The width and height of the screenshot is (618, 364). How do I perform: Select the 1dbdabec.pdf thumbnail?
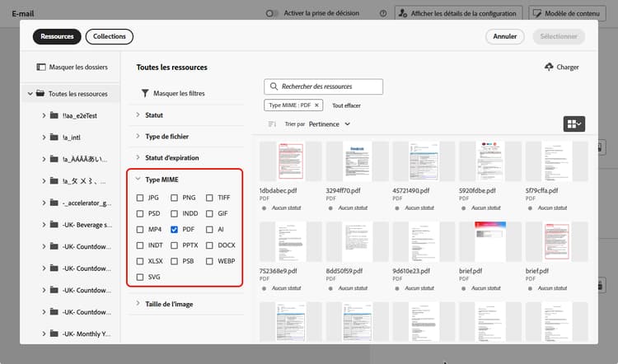point(291,161)
